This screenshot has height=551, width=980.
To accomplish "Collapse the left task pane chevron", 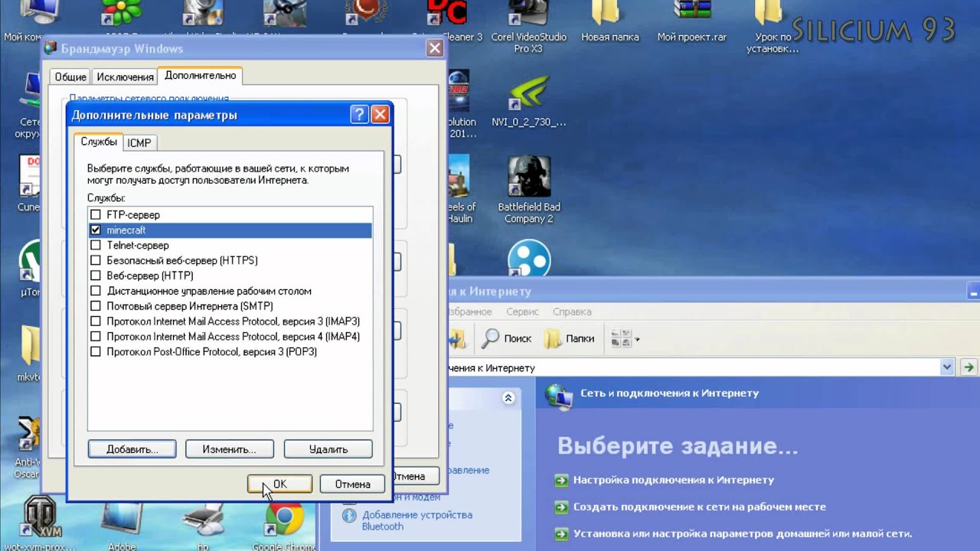I will click(x=508, y=398).
